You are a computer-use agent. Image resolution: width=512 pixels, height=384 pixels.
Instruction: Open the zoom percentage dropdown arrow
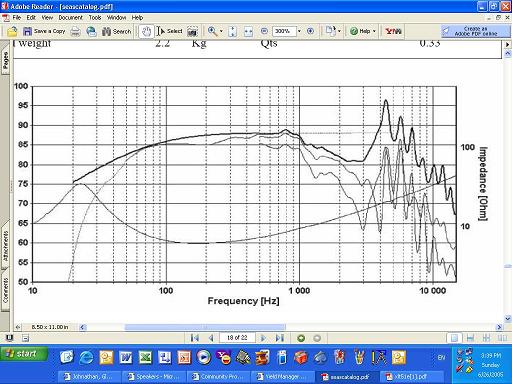tap(299, 31)
